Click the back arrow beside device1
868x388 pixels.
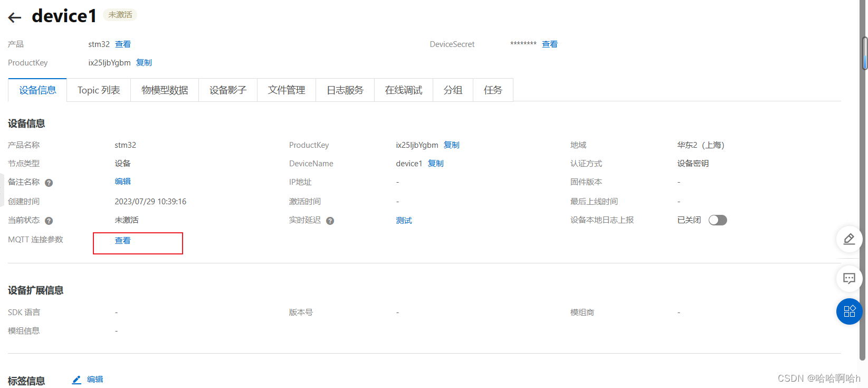pyautogui.click(x=15, y=17)
